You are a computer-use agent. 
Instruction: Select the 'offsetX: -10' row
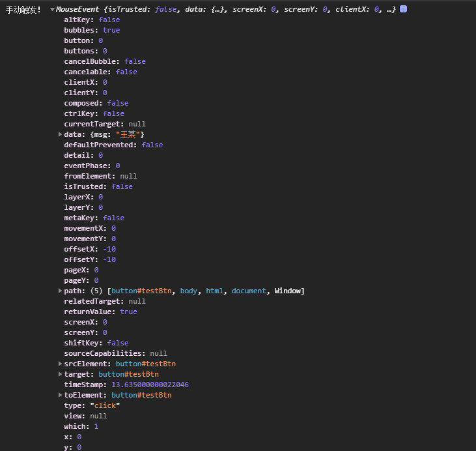[90, 249]
